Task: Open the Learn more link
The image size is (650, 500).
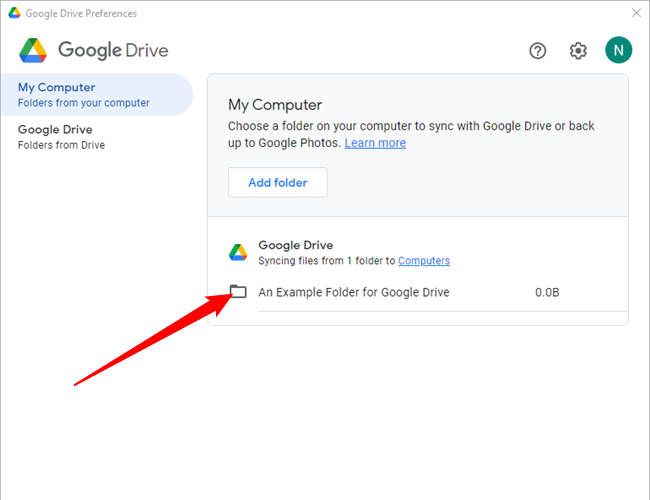Action: [x=375, y=143]
